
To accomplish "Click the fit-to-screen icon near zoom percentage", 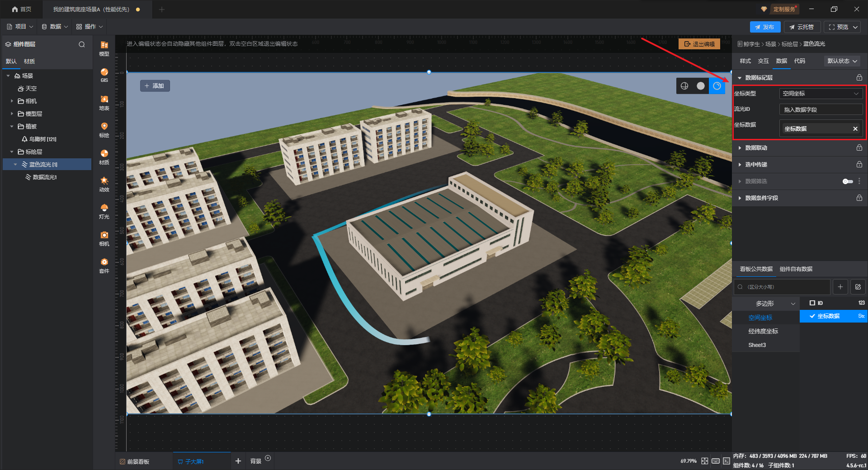I will click(x=705, y=461).
